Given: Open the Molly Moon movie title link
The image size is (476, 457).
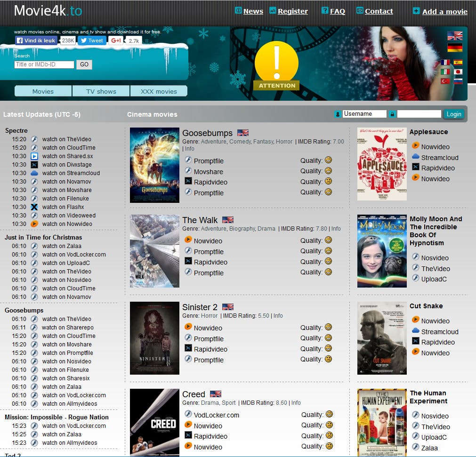Looking at the screenshot, I should click(x=436, y=231).
